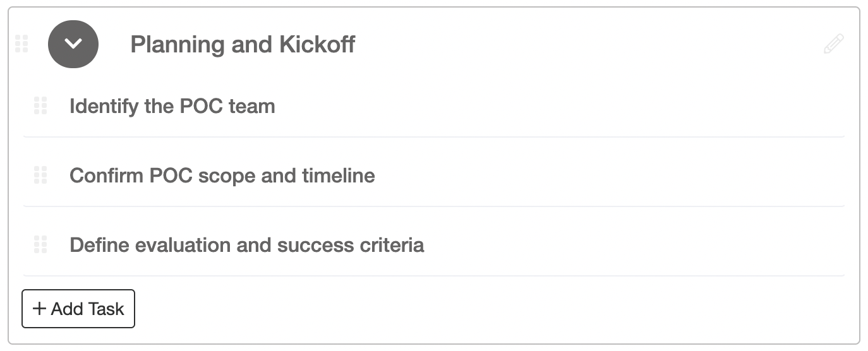Click the grip icon for Identify the POC team

coord(40,105)
